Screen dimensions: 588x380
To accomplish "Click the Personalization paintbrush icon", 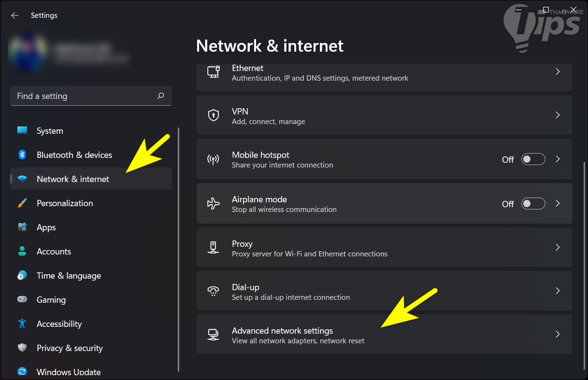I will pyautogui.click(x=22, y=203).
